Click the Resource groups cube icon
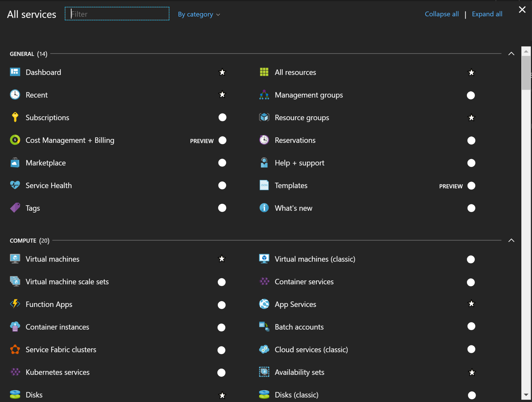Image resolution: width=532 pixels, height=402 pixels. click(x=264, y=117)
